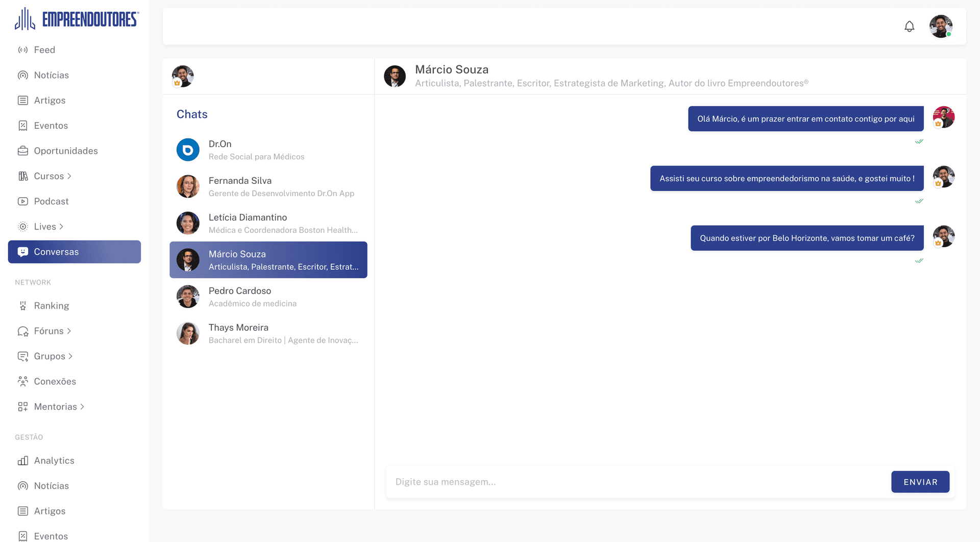
Task: Click the Empreendoutores logo
Action: 77,19
